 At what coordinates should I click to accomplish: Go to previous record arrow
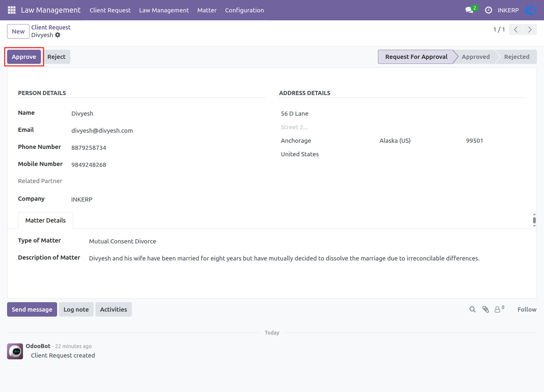(x=516, y=29)
